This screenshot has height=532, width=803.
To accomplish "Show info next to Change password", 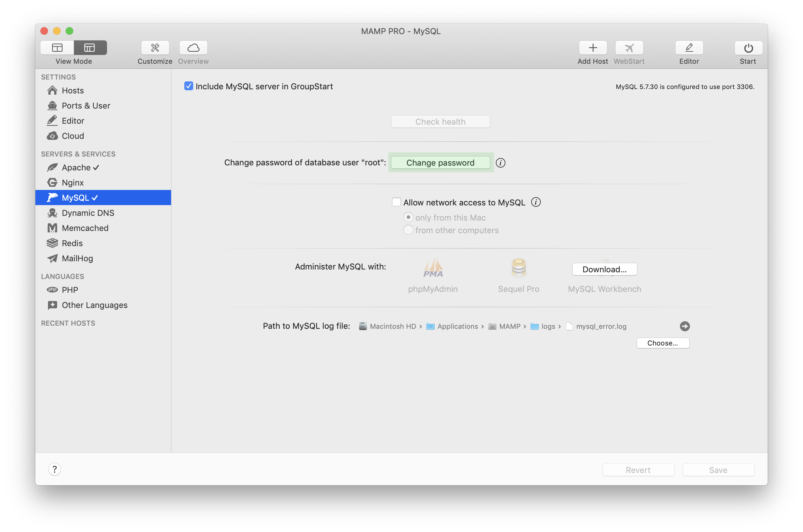I will pyautogui.click(x=500, y=163).
